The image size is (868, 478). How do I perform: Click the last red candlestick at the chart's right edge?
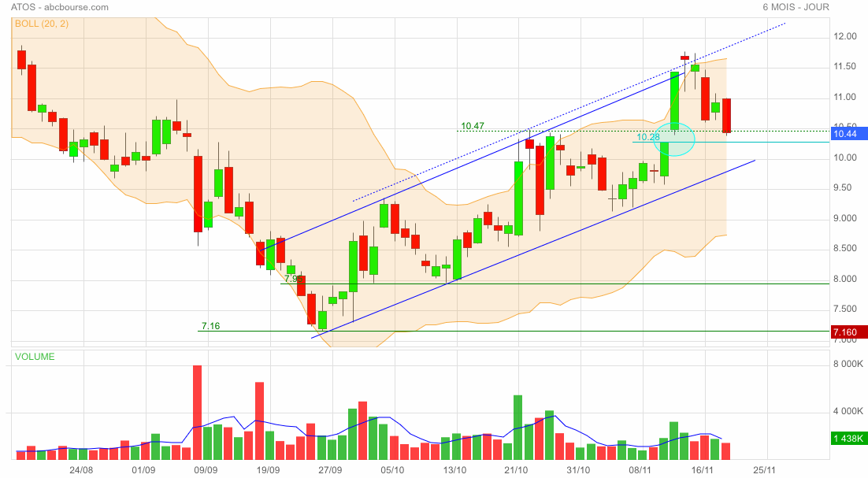(726, 116)
